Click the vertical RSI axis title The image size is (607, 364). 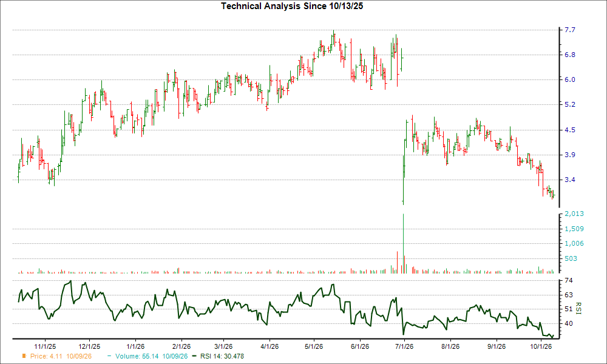(578, 308)
